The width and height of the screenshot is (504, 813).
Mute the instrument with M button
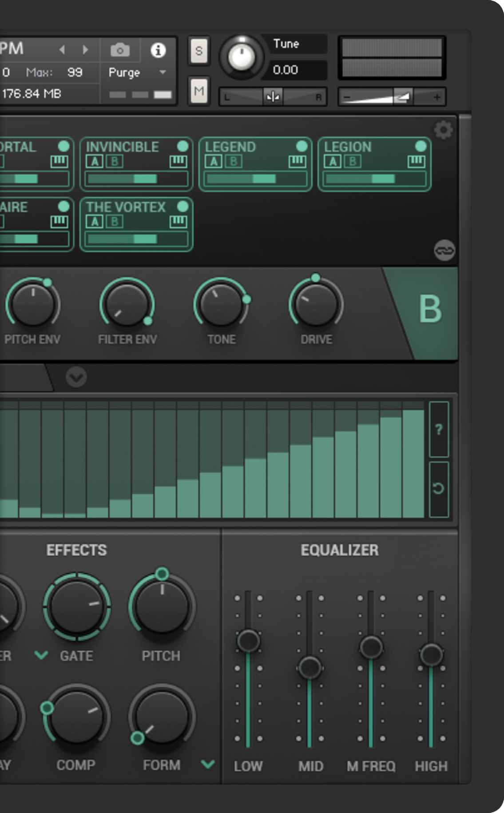198,91
